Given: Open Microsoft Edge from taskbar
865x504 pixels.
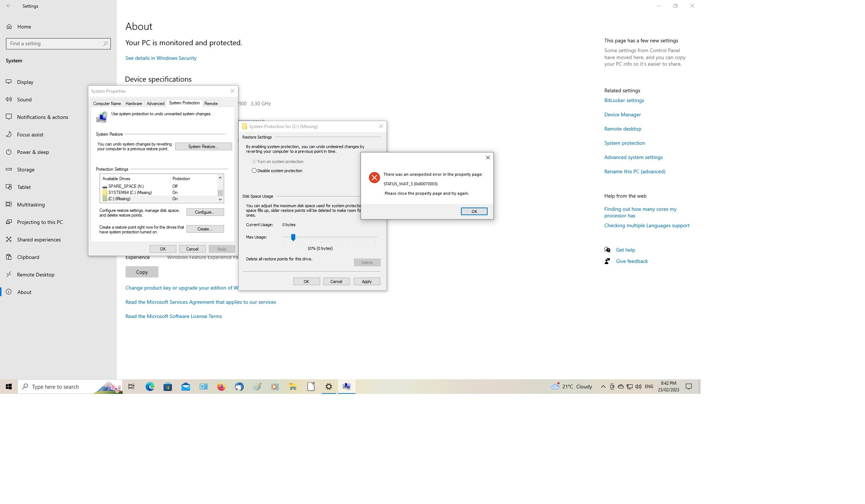Looking at the screenshot, I should [x=150, y=387].
